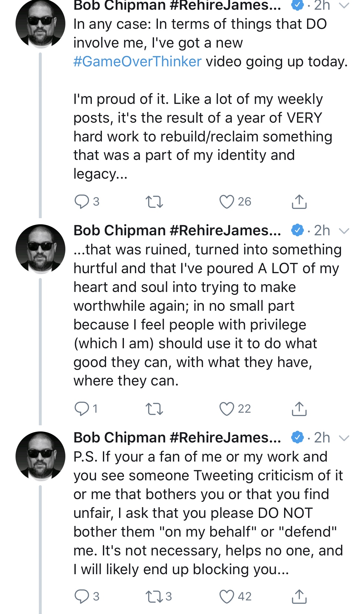Tap the profile picture beside the P.S. tweet
Viewport: 364px width, 614px height.
[40, 456]
